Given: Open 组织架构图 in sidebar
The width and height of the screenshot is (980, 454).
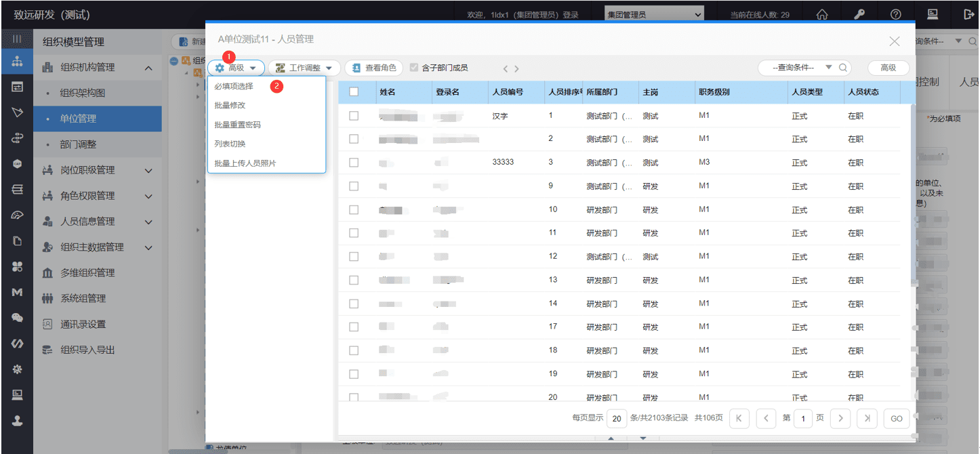Looking at the screenshot, I should coord(98,93).
